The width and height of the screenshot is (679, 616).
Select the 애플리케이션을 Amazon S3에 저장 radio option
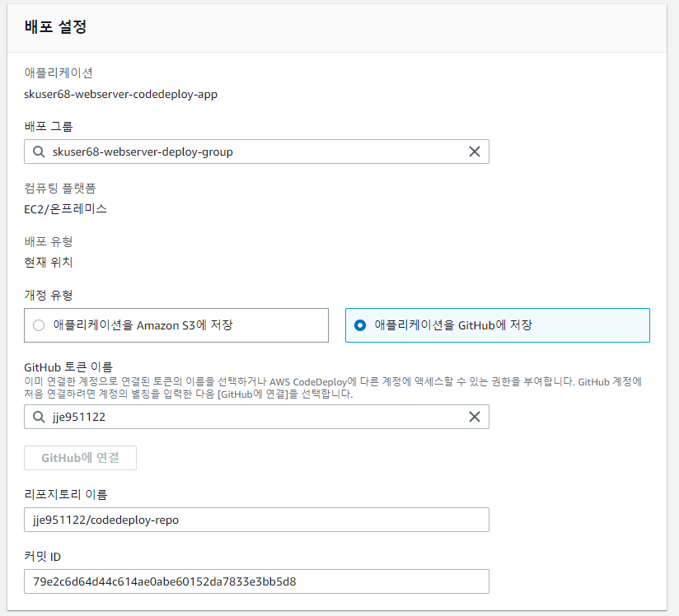coord(176,325)
